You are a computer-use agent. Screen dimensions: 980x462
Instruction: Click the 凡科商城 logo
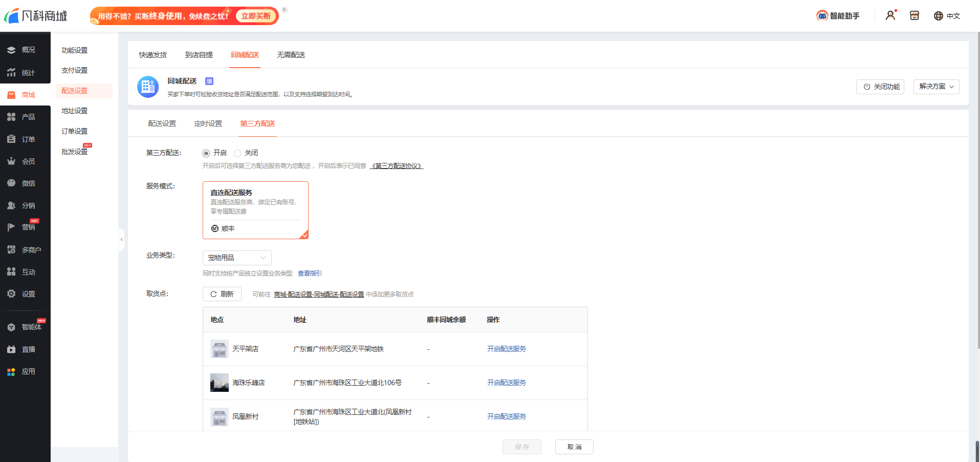pyautogui.click(x=35, y=16)
